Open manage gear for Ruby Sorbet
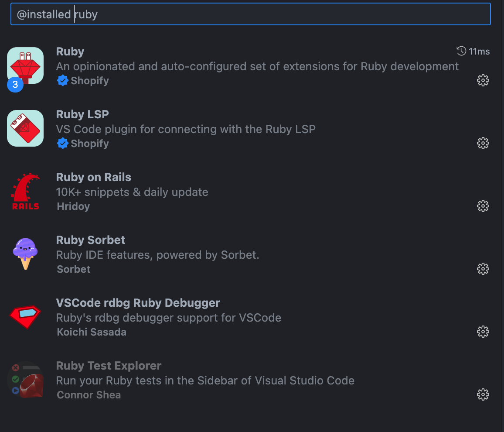 (x=483, y=269)
